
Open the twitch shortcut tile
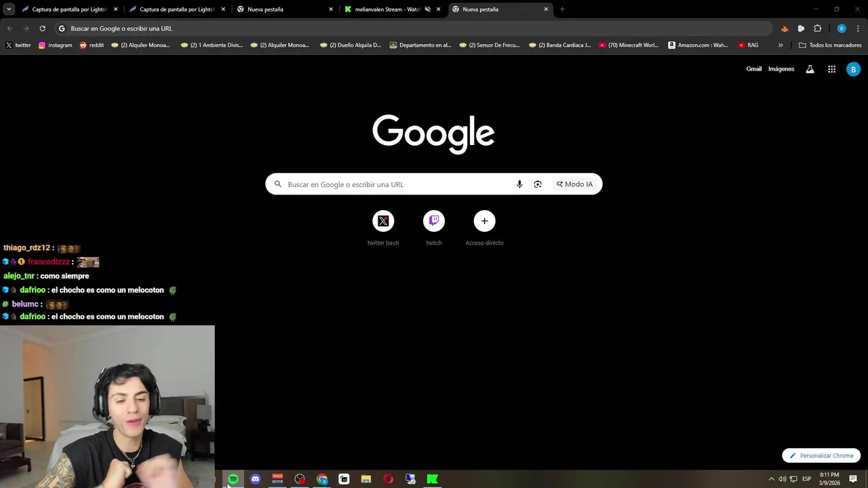pos(434,228)
